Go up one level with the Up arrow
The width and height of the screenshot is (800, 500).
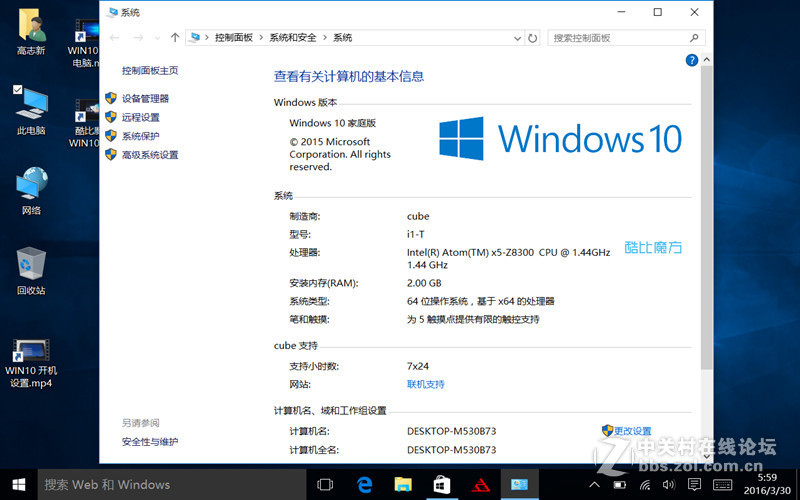174,37
